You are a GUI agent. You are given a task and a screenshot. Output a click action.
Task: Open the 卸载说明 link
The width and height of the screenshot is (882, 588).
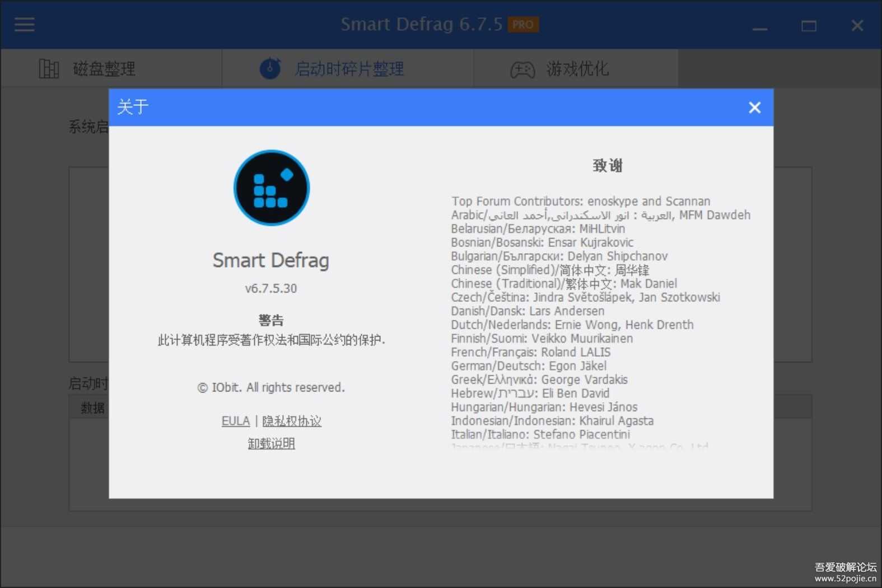[272, 444]
